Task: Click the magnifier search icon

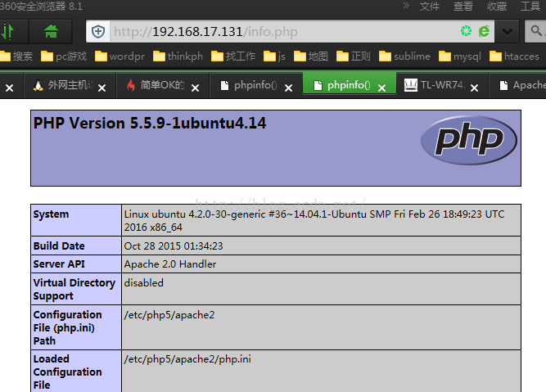Action: (x=536, y=31)
